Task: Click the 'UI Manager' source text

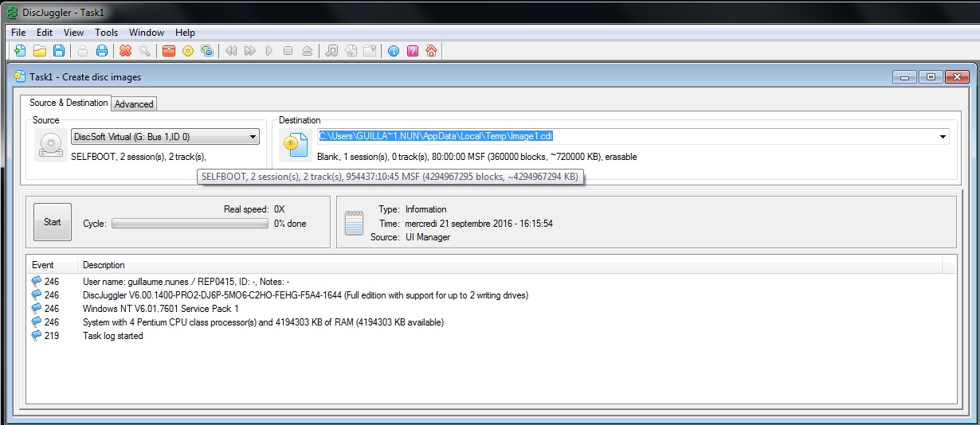Action: pyautogui.click(x=428, y=237)
